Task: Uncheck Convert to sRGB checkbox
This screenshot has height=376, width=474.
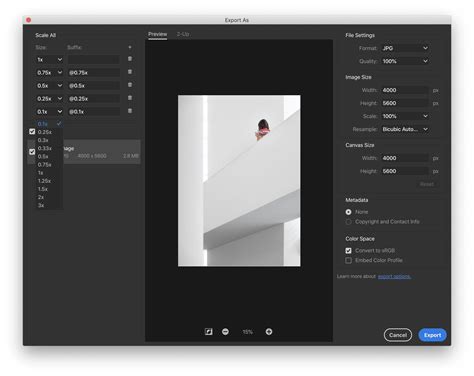Action: click(349, 251)
